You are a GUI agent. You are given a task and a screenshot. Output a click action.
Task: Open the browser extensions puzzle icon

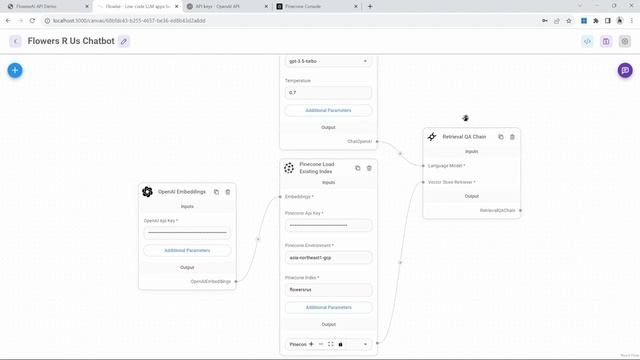(x=596, y=20)
